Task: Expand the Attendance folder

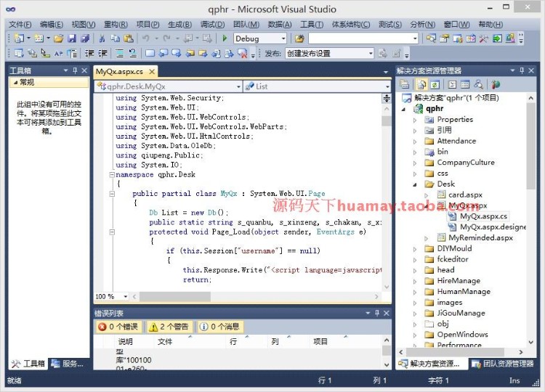Action: (x=415, y=142)
